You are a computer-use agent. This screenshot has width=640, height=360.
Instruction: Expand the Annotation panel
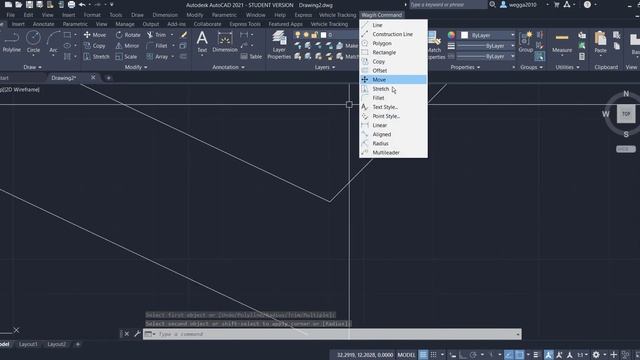(x=228, y=67)
